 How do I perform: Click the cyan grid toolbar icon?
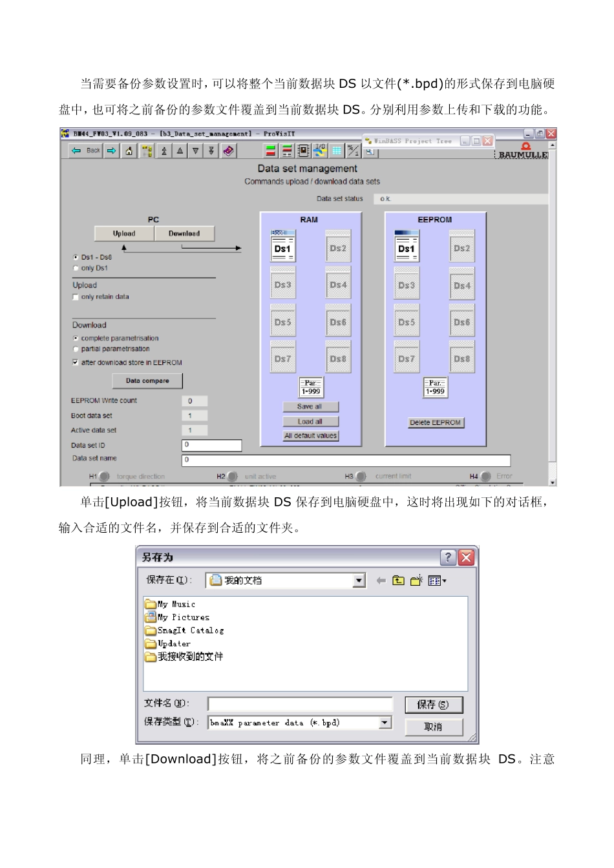click(x=337, y=150)
